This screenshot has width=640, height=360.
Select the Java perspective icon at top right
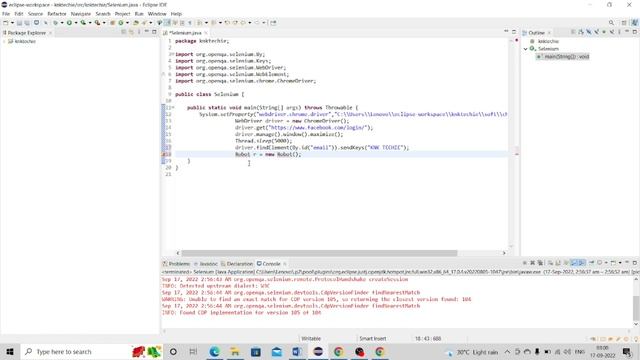click(x=635, y=23)
